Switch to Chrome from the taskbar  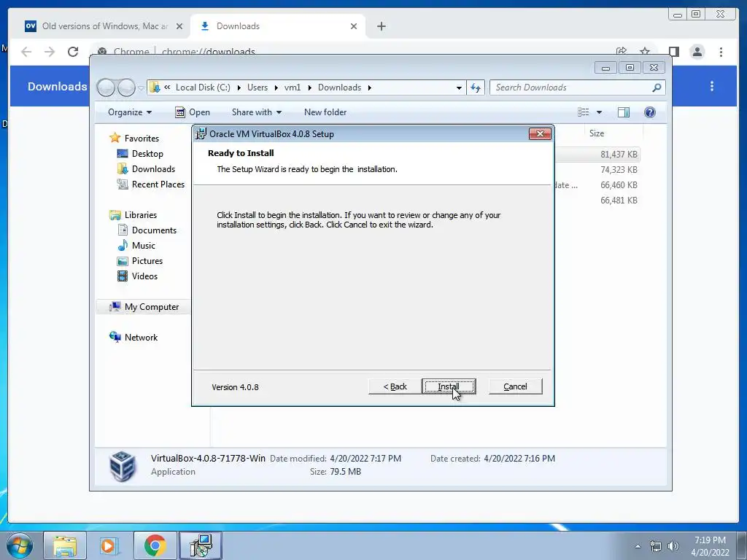pyautogui.click(x=155, y=545)
